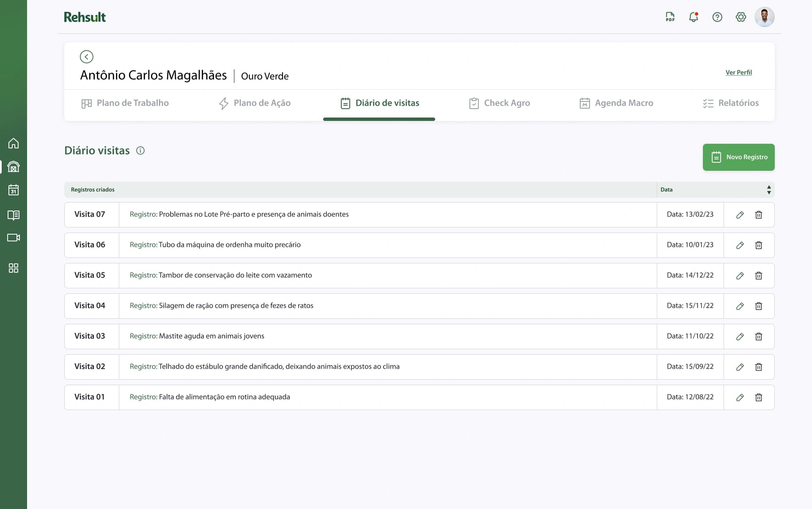The image size is (812, 509).
Task: Create a Novo Registro
Action: pos(739,157)
